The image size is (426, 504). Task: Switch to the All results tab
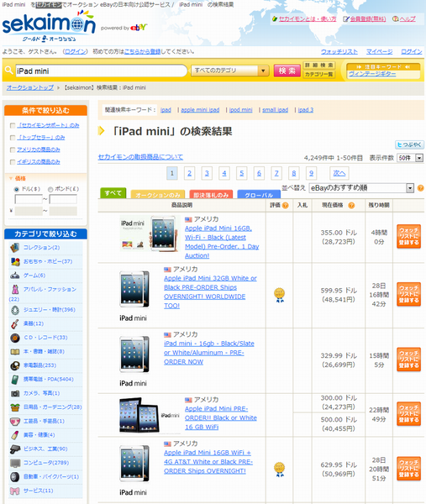[x=113, y=193]
